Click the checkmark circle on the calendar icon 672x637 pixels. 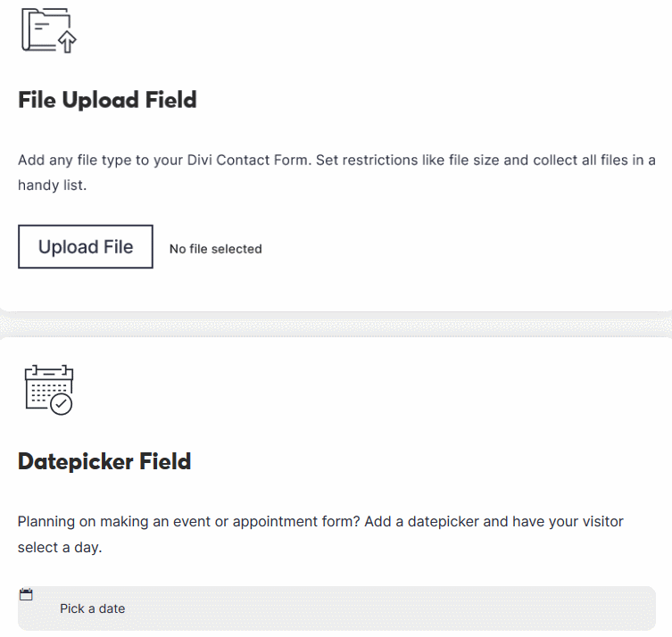point(62,404)
